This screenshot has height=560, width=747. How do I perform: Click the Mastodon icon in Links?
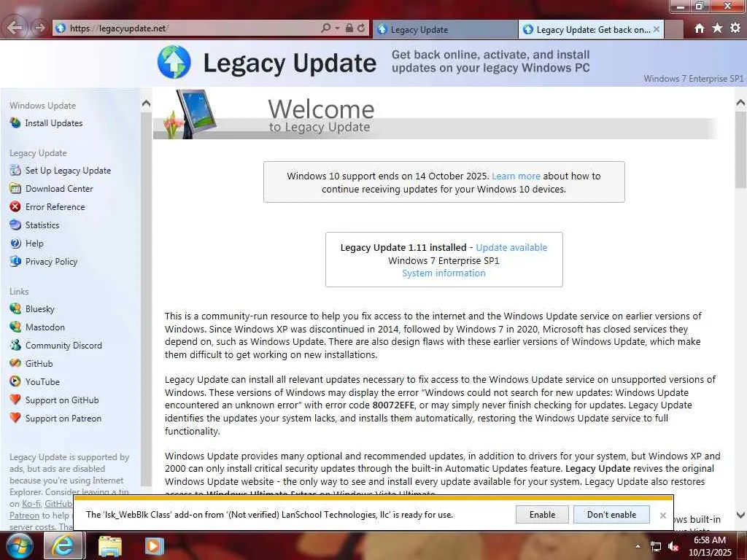(x=15, y=327)
